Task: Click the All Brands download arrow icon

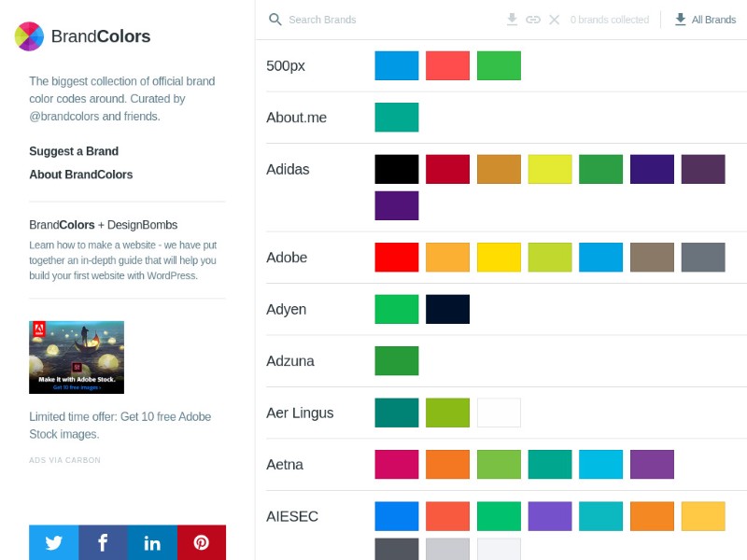Action: coord(681,20)
